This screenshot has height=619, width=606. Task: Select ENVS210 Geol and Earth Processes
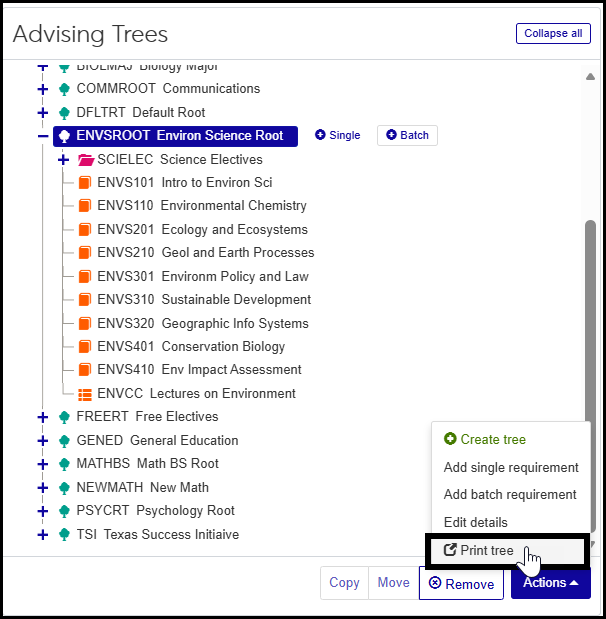[x=206, y=253]
